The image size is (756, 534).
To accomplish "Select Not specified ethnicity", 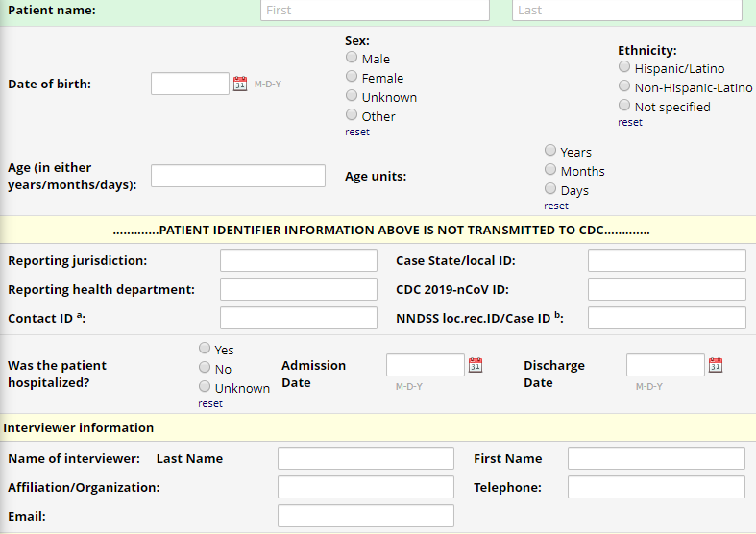I will [x=624, y=106].
